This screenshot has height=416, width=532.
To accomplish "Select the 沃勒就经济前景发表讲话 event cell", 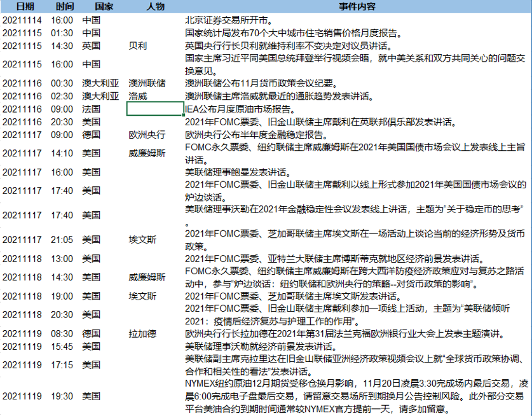I will pyautogui.click(x=261, y=347).
